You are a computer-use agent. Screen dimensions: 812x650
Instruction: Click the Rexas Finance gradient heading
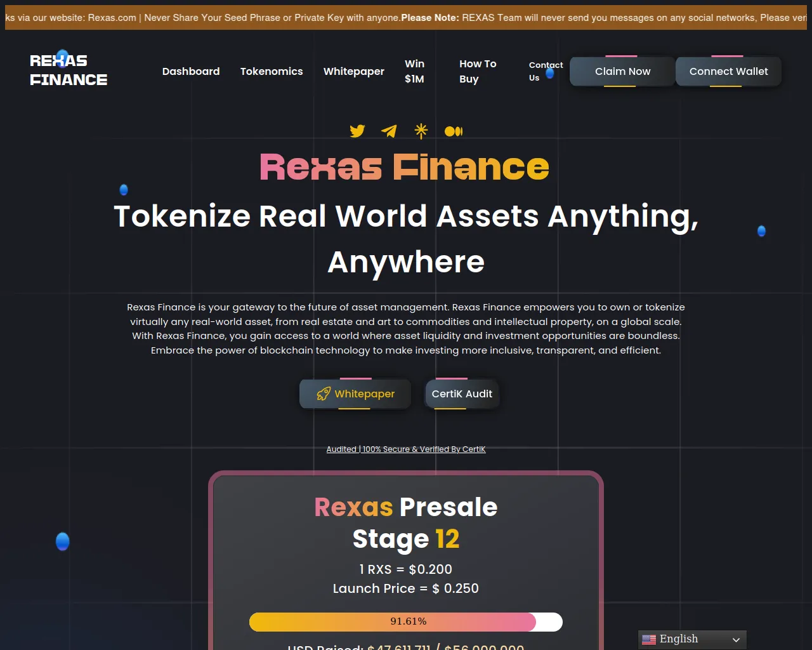click(405, 167)
